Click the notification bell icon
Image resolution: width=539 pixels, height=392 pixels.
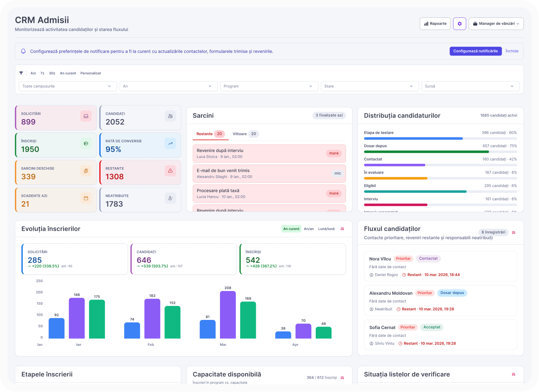(x=23, y=51)
